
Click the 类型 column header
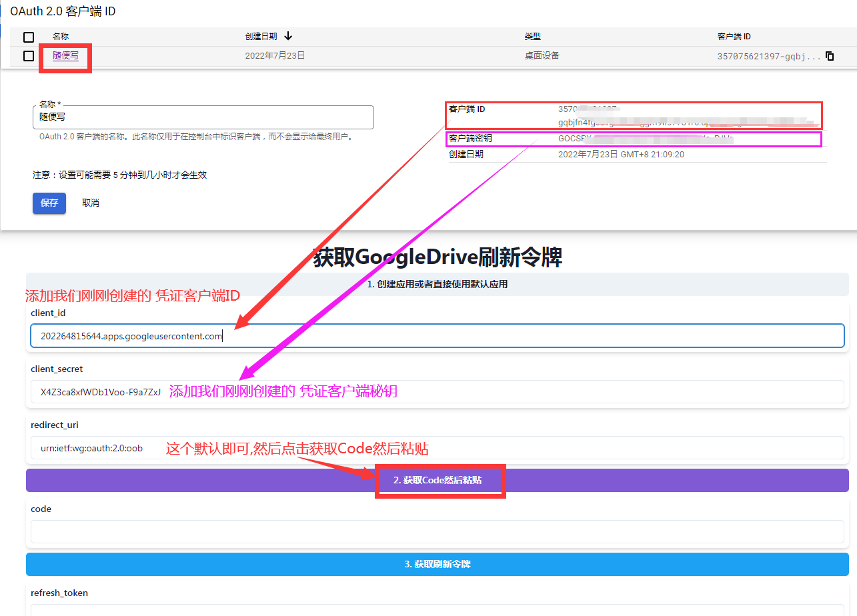pos(532,37)
